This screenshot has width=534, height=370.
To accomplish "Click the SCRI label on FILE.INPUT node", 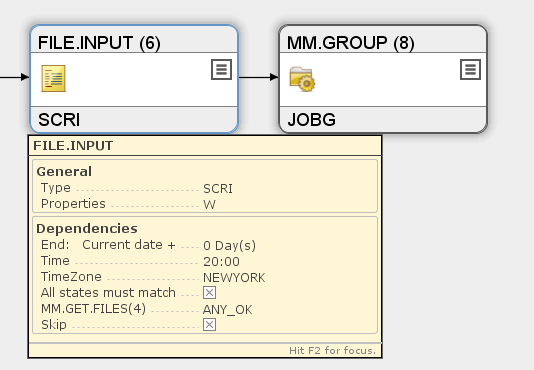I will click(x=59, y=120).
